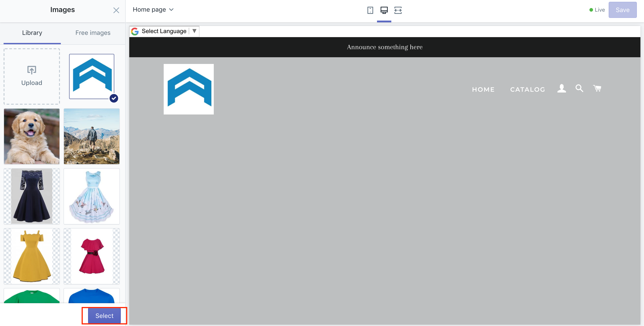Image resolution: width=644 pixels, height=326 pixels.
Task: Click the Google logo icon
Action: (135, 31)
